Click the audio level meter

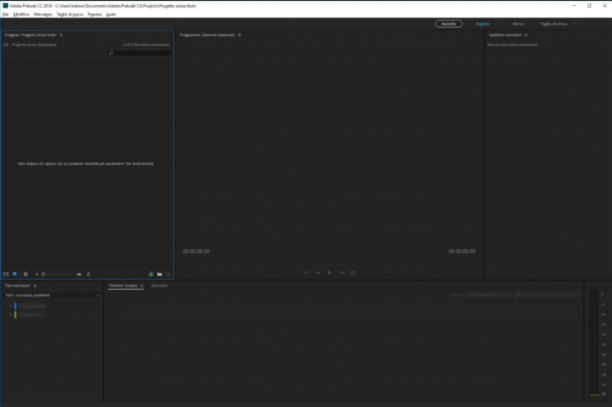click(x=594, y=343)
